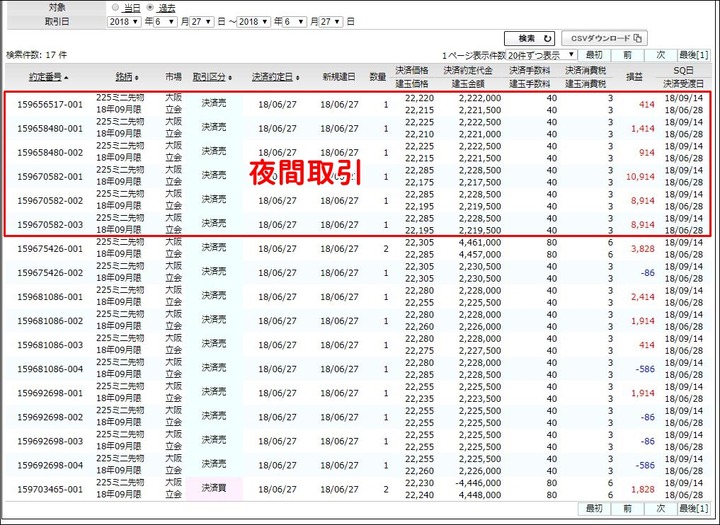Open the end year 2018 dropdown
Viewport: 720px width, 525px height.
253,22
